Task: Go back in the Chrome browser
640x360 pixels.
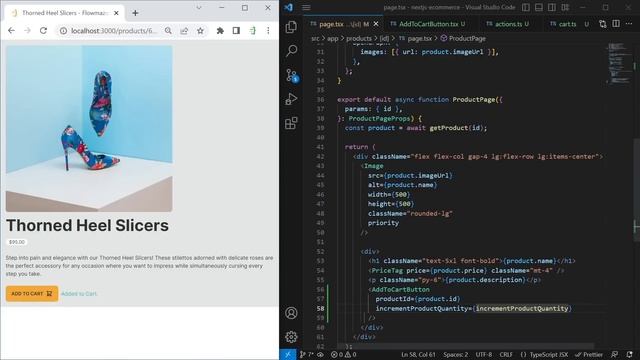Action: coord(11,31)
